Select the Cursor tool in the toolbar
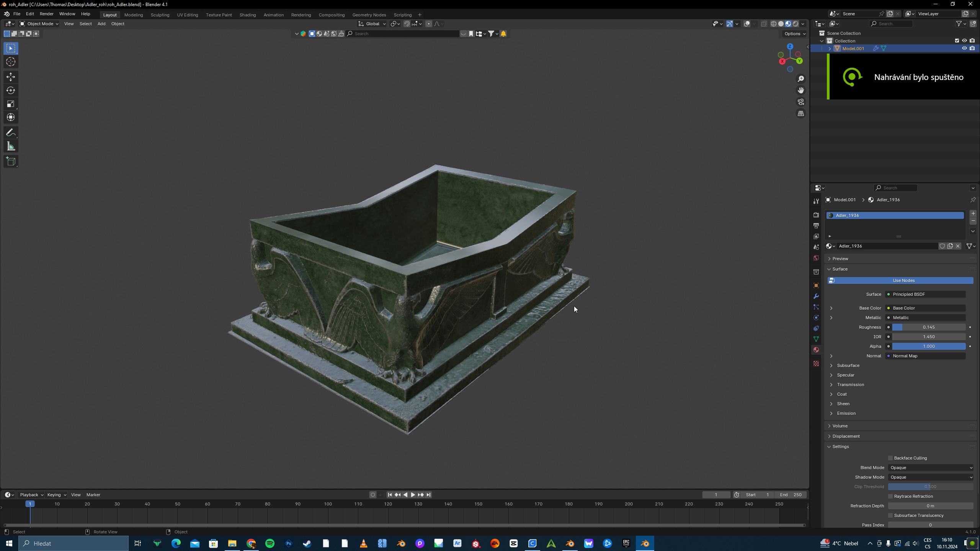 (11, 62)
